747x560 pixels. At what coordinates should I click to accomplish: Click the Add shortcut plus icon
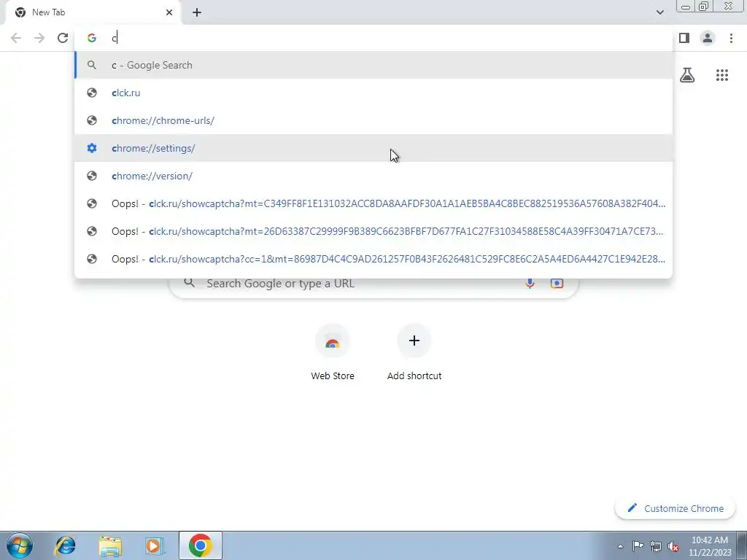point(414,341)
